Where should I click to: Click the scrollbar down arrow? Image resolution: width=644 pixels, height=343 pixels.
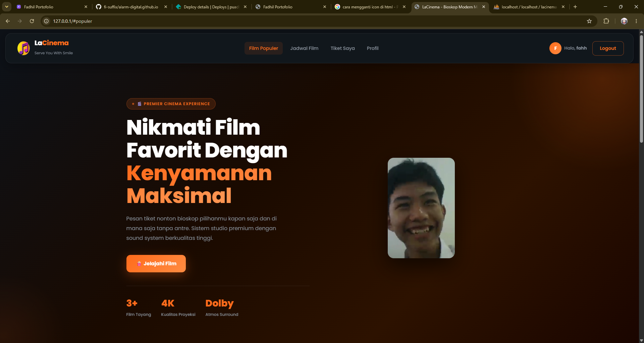click(641, 340)
